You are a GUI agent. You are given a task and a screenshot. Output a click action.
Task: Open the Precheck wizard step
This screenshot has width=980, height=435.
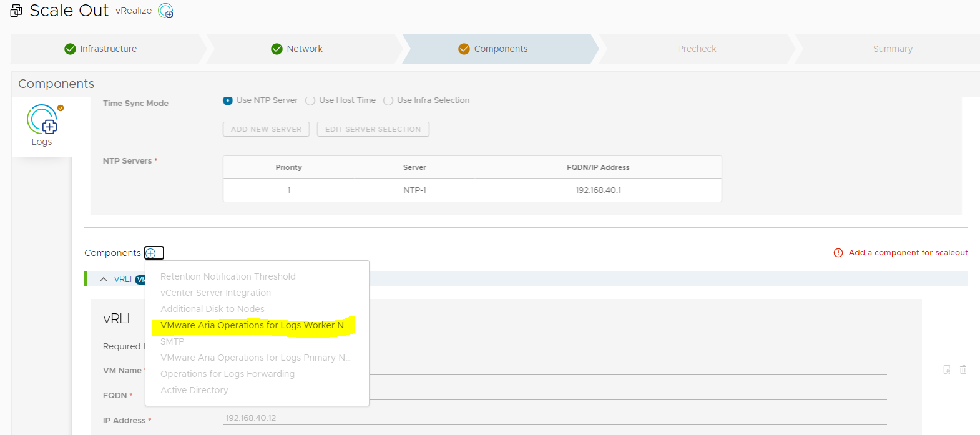[697, 49]
